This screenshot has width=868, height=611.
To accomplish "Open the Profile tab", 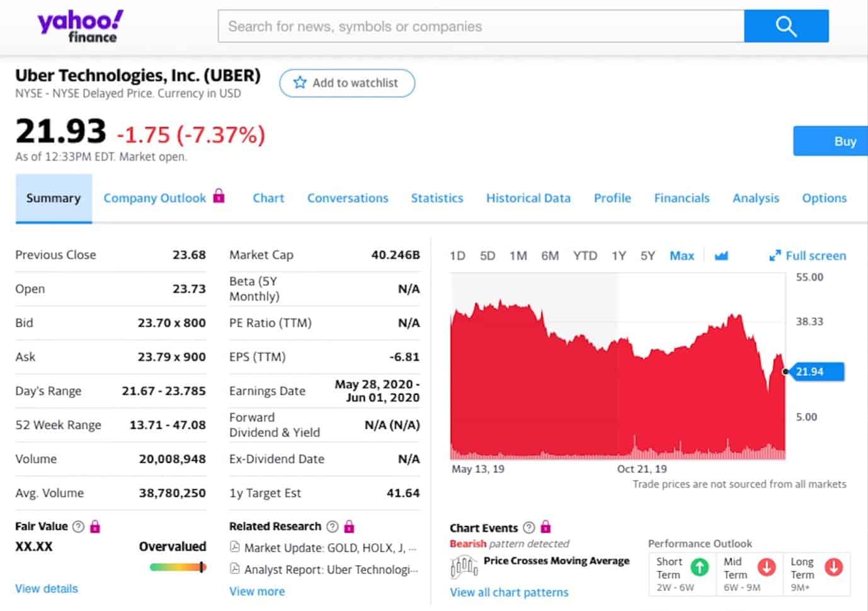I will pyautogui.click(x=612, y=198).
